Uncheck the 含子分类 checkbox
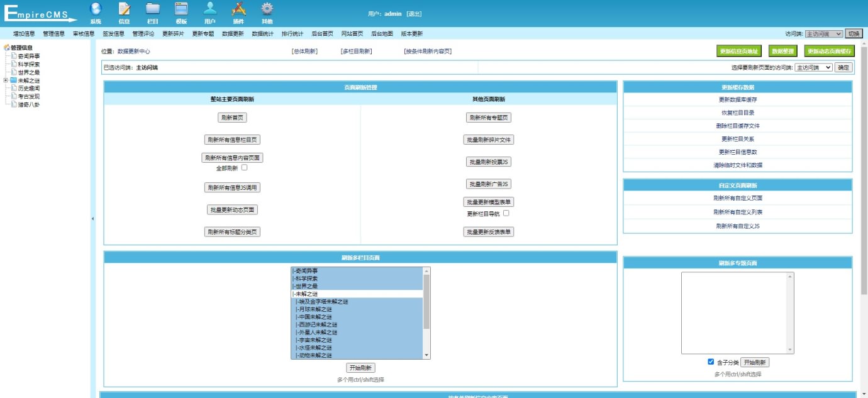Viewport: 868px width, 398px height. (711, 362)
